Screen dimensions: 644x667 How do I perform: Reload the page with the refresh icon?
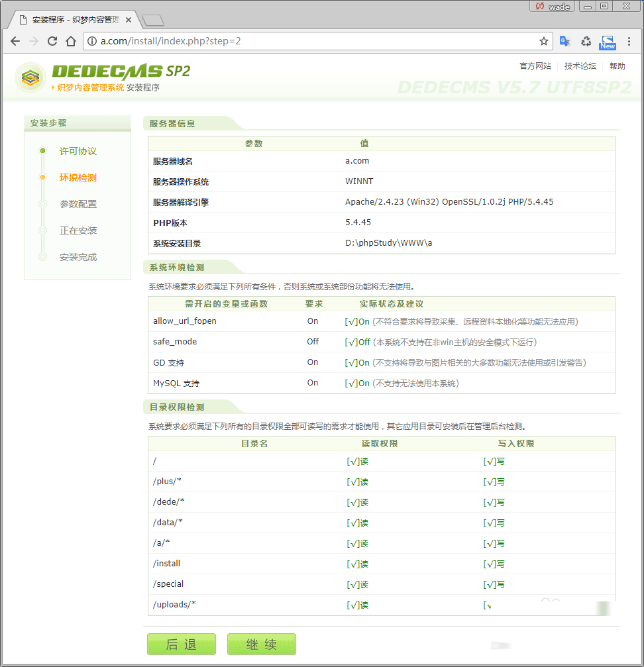(52, 40)
